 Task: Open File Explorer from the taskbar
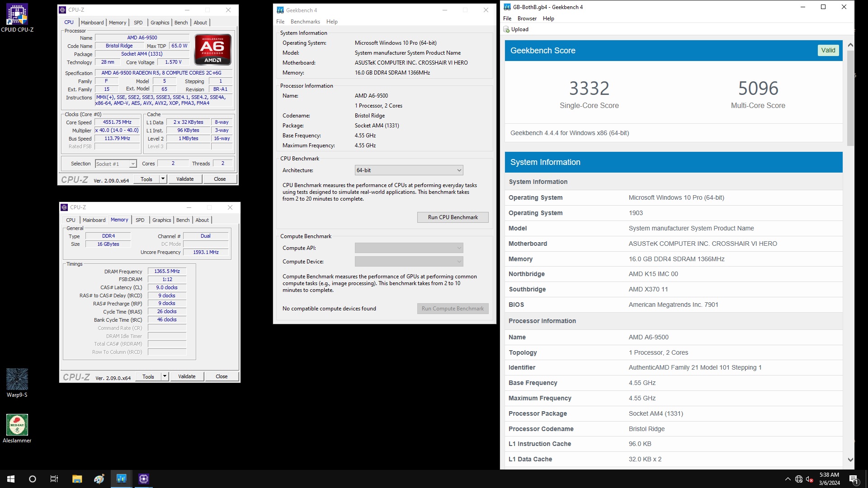pyautogui.click(x=77, y=479)
